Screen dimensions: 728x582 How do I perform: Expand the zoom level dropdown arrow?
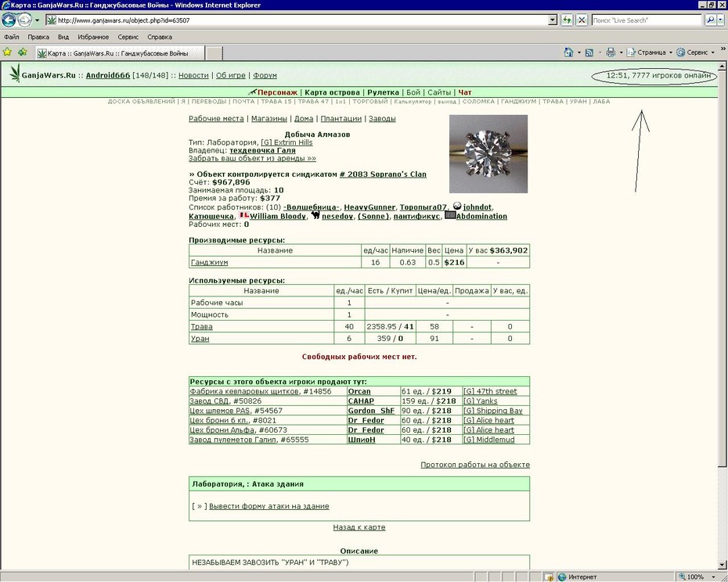pos(713,577)
